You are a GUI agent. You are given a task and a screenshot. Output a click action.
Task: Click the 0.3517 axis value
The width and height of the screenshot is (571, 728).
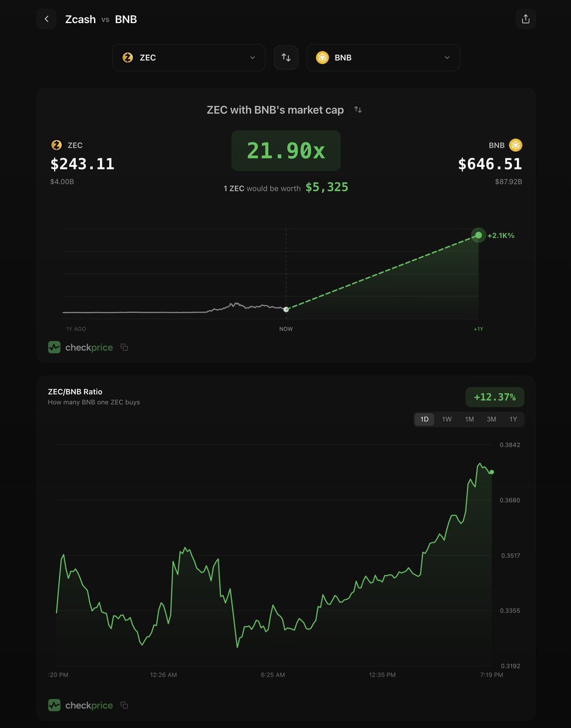[510, 555]
